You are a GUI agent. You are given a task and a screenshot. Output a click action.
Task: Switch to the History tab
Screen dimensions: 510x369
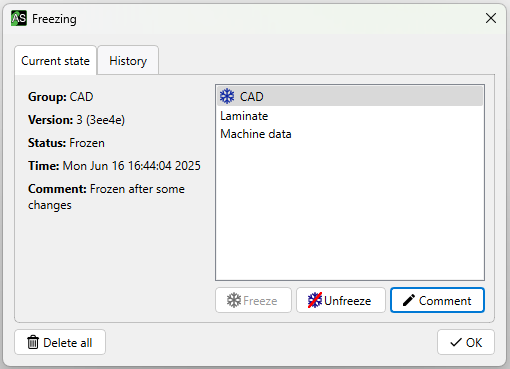click(128, 61)
